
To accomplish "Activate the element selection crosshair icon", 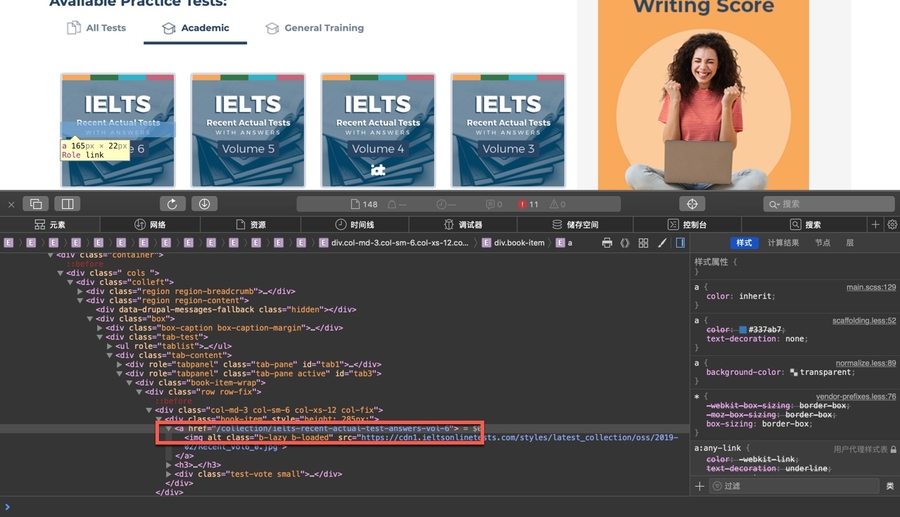I will [692, 204].
